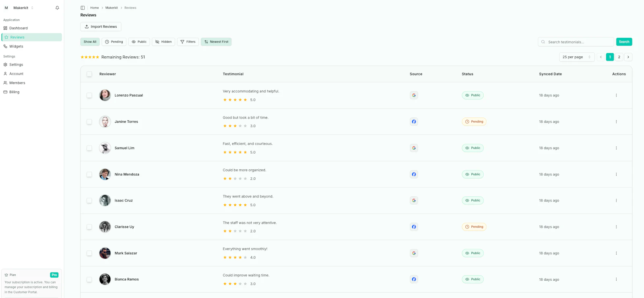The width and height of the screenshot is (644, 298).
Task: Click Facebook source icon for Clarisse Uy
Action: click(414, 227)
